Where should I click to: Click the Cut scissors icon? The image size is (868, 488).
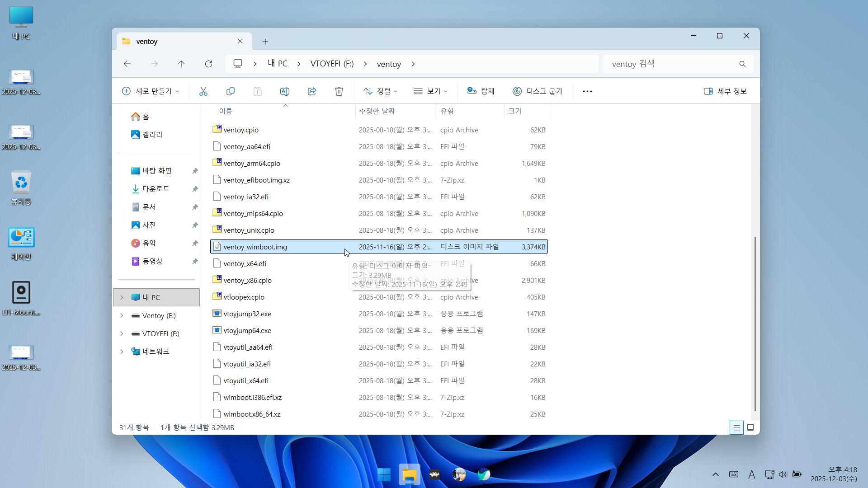click(203, 91)
